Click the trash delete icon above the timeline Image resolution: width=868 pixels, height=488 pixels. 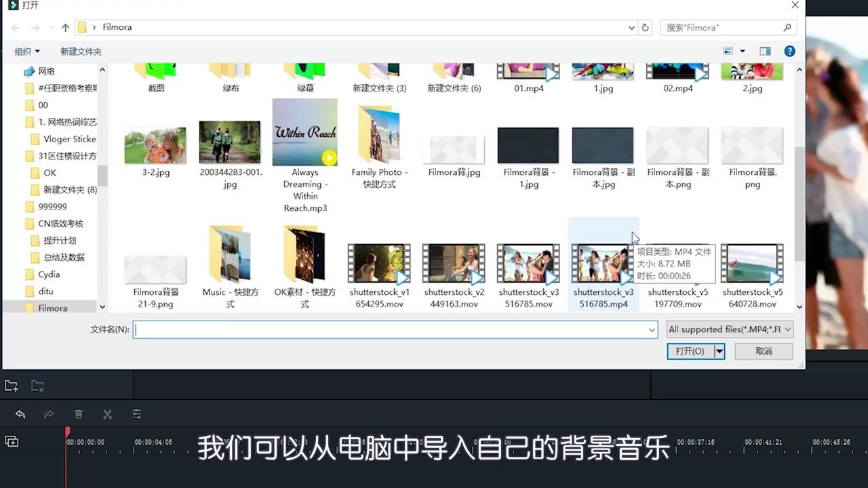point(79,413)
